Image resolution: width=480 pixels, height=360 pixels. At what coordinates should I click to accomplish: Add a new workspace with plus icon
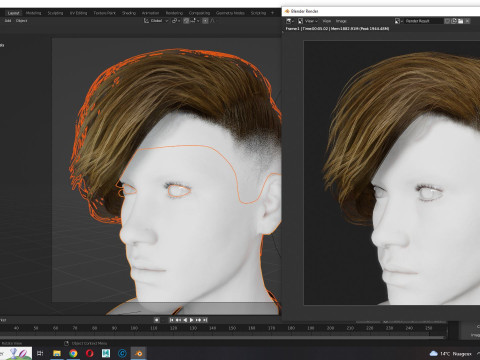point(272,13)
